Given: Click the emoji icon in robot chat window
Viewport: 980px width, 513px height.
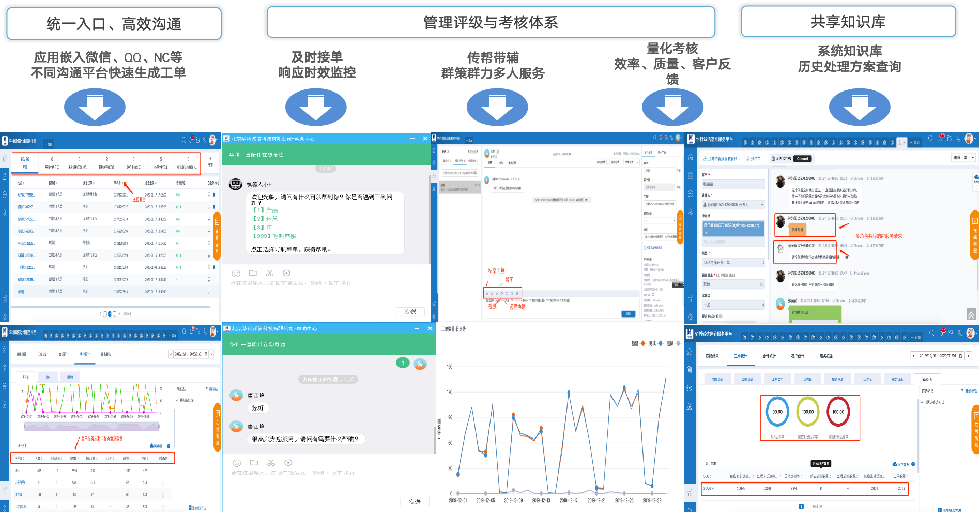Looking at the screenshot, I should 236,273.
